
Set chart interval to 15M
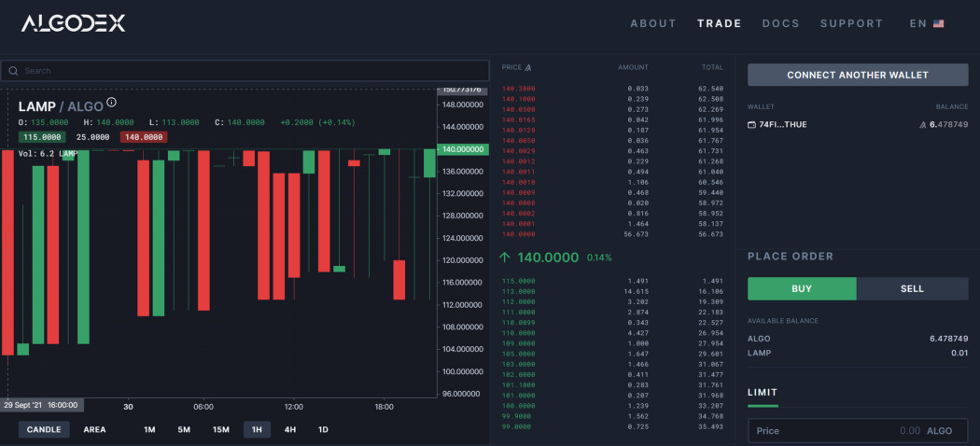click(220, 430)
